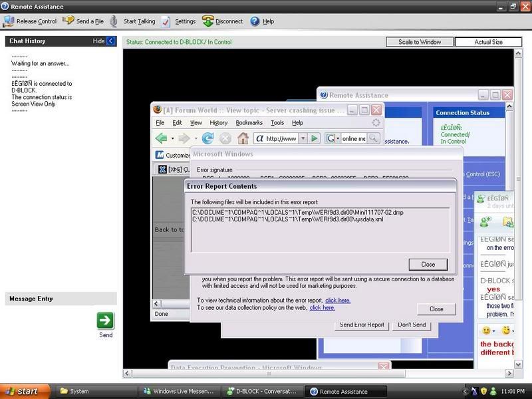Click the Firefox Reload icon

click(x=207, y=138)
